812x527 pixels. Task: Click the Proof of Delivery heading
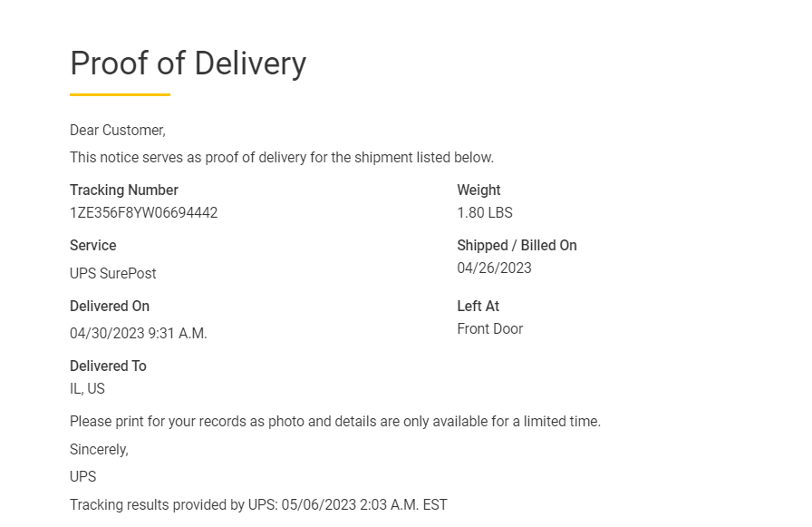(x=188, y=63)
